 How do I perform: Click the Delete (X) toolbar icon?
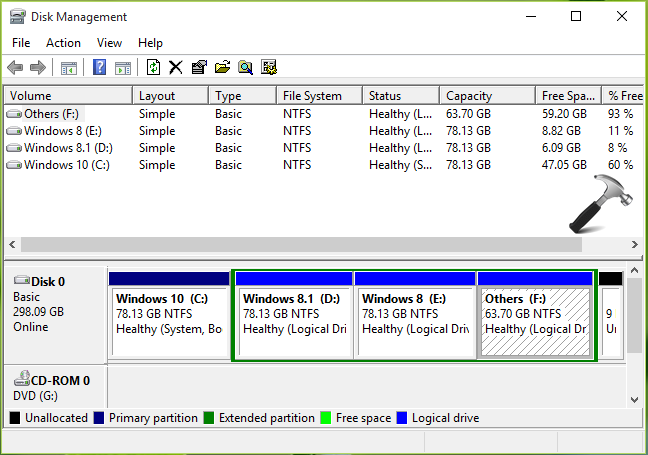176,67
